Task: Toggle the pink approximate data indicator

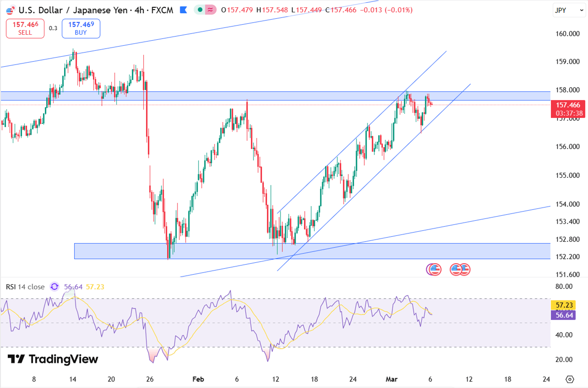Action: 210,10
